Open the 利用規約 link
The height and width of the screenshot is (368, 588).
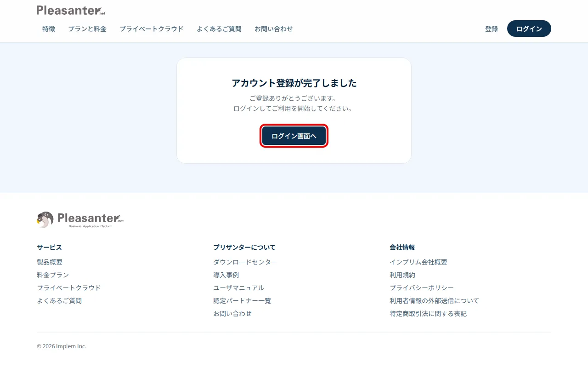pos(402,275)
